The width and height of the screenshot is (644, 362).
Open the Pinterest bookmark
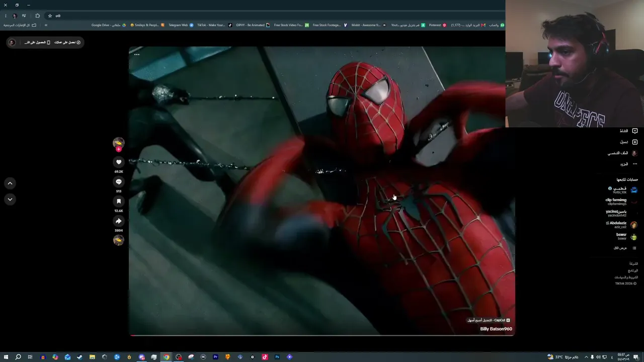438,25
